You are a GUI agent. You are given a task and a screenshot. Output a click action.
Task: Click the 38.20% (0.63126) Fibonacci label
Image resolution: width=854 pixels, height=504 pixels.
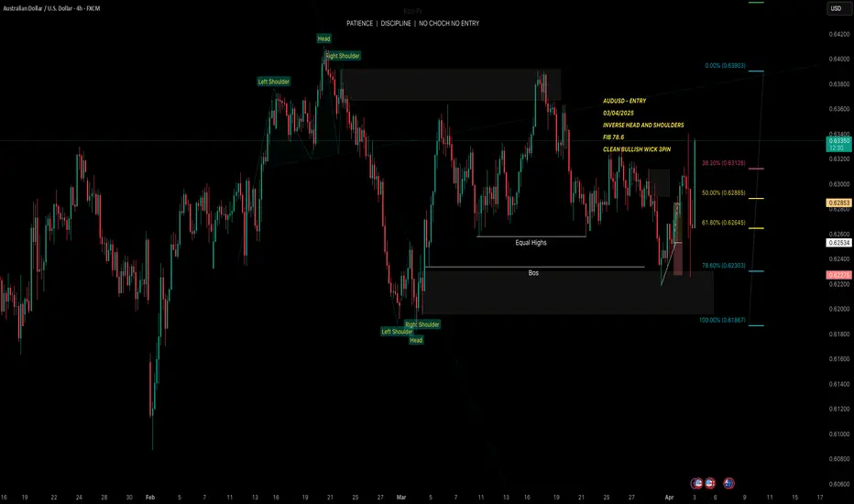coord(723,163)
